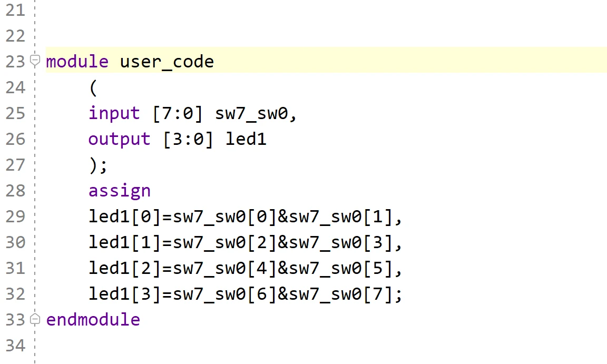Click the '[3:0]' output bit range
The width and height of the screenshot is (607, 364).
click(188, 139)
